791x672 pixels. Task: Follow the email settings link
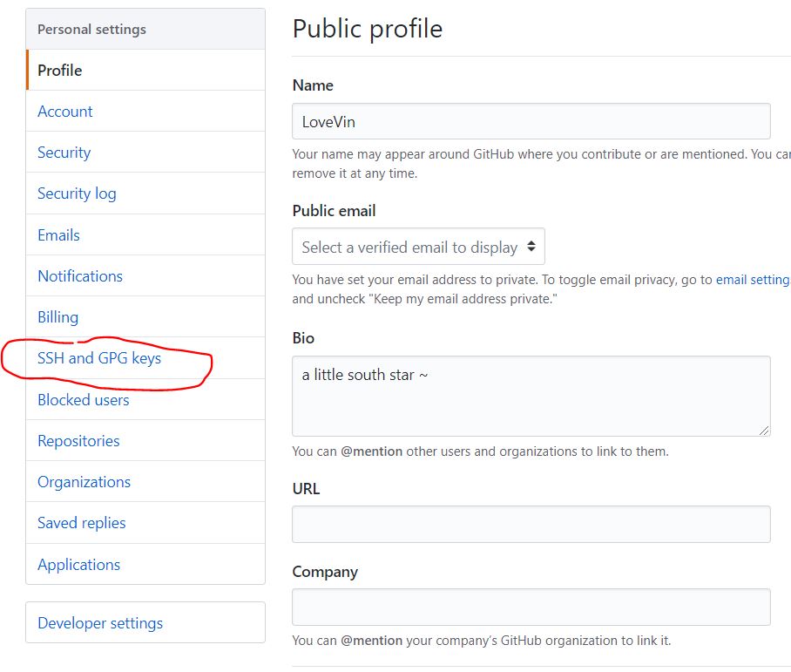coord(753,280)
